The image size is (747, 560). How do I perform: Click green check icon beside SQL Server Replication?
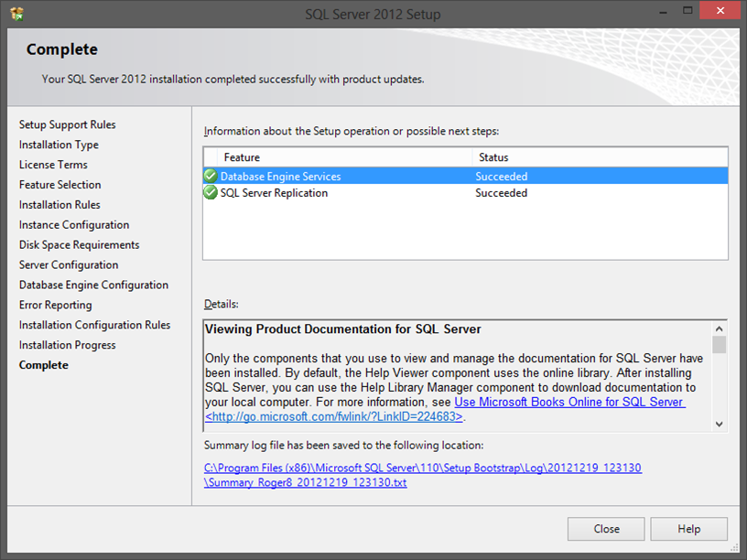pyautogui.click(x=211, y=192)
